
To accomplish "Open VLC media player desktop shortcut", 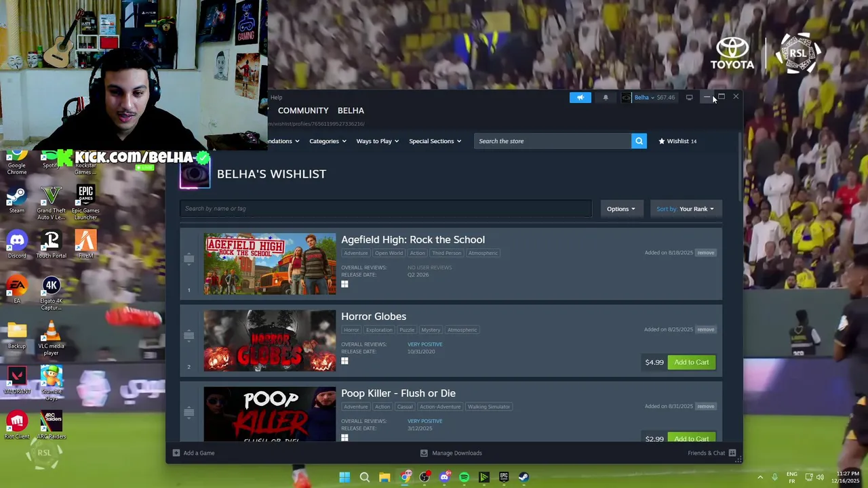I will (x=52, y=339).
